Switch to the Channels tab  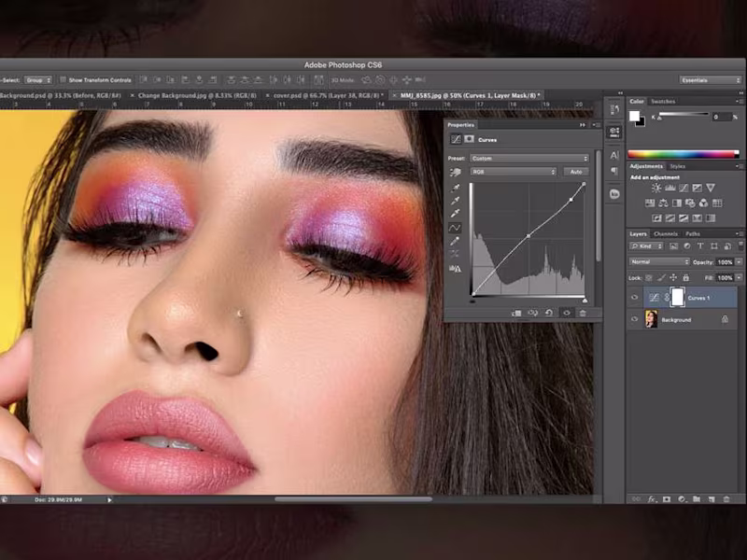[x=666, y=233]
